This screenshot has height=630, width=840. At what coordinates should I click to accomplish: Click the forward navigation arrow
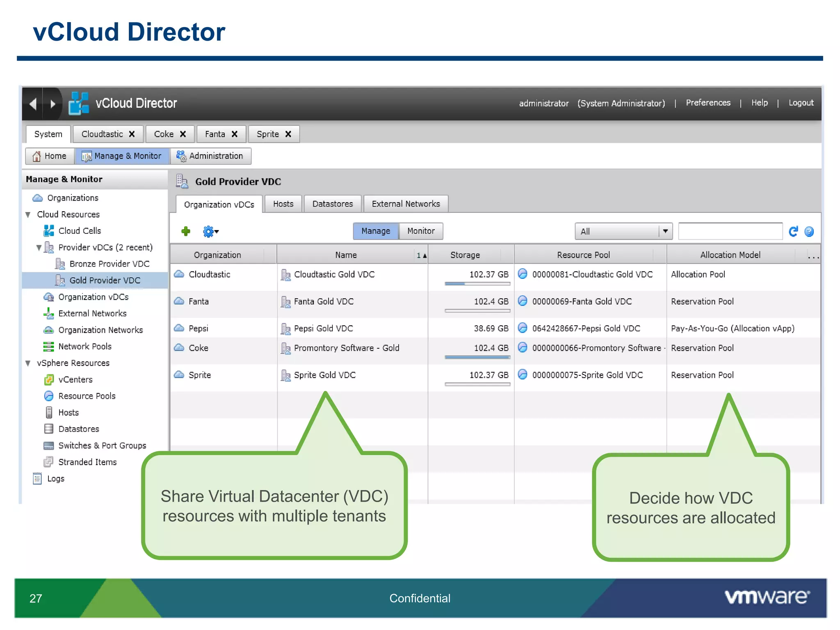(x=52, y=104)
